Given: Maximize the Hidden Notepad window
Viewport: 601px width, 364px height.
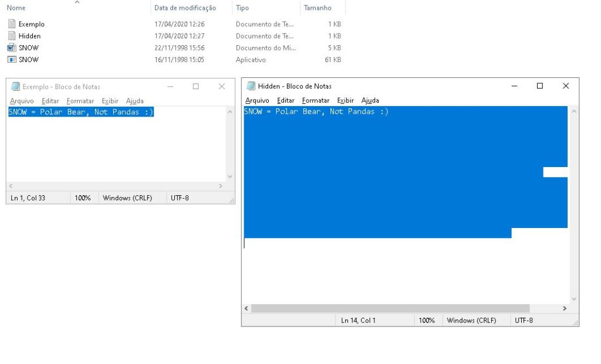Looking at the screenshot, I should coord(539,86).
